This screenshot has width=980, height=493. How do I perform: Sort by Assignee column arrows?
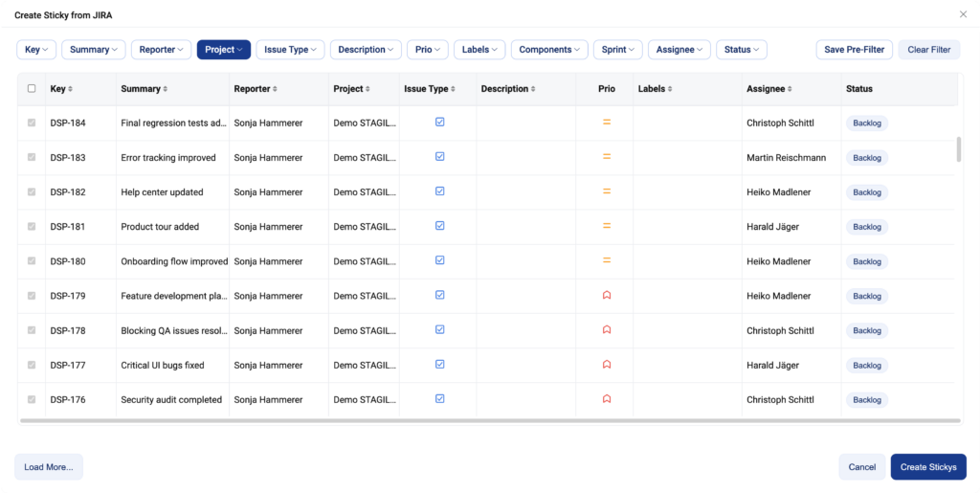pos(790,89)
